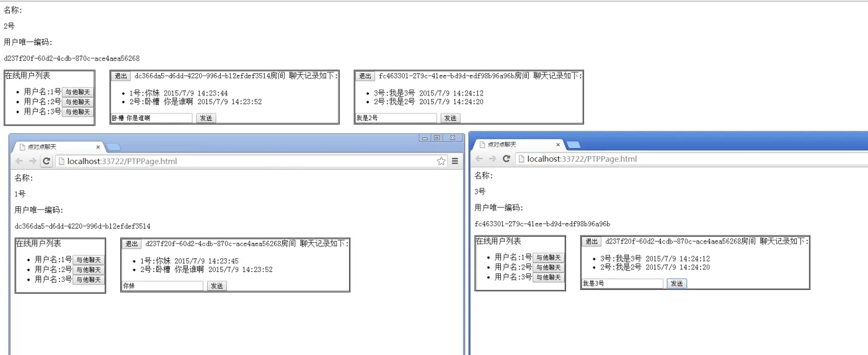Chat with 用户名:1号 in the 1号 window
Image resolution: width=868 pixels, height=355 pixels.
(89, 260)
